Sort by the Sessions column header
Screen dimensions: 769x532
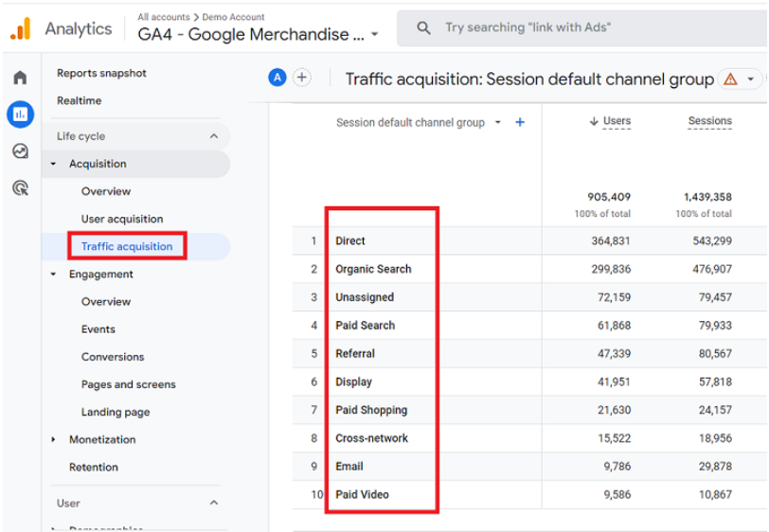point(709,120)
